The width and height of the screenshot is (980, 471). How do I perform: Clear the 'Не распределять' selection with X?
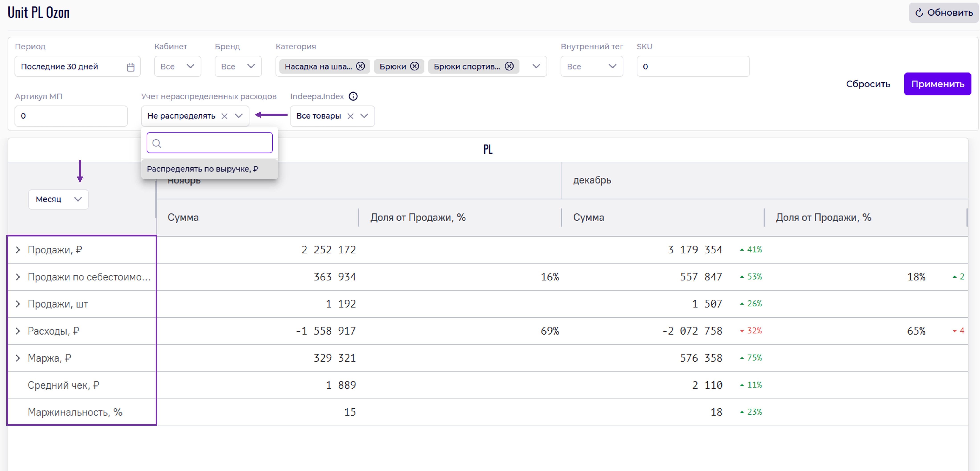click(225, 116)
